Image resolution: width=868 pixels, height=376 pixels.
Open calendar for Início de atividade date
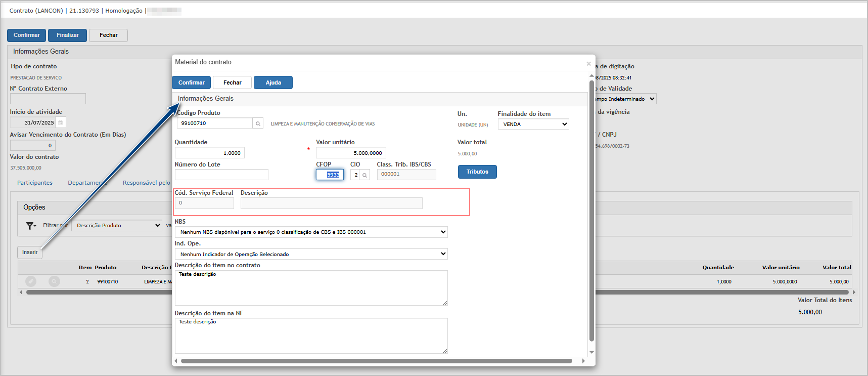(60, 122)
